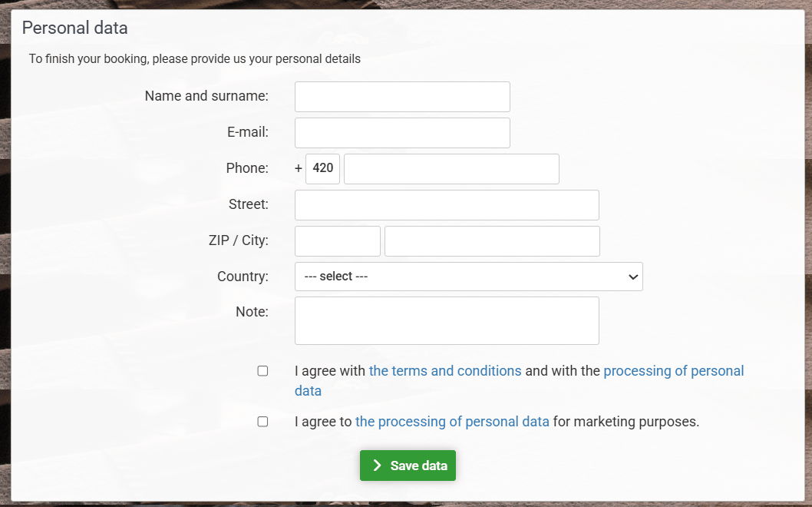Viewport: 812px width, 507px height.
Task: Open marketing personal data processing link
Action: [452, 422]
